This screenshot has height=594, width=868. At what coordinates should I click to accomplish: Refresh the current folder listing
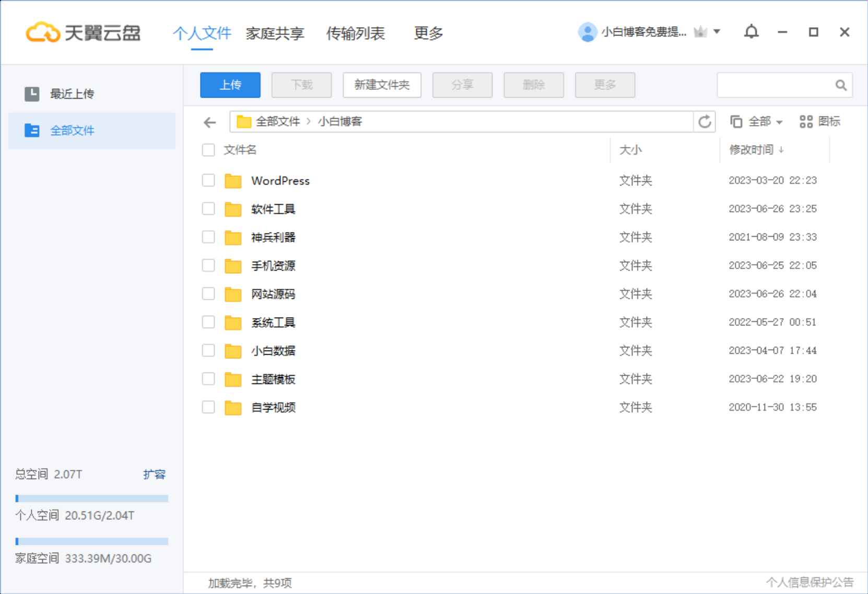point(705,122)
